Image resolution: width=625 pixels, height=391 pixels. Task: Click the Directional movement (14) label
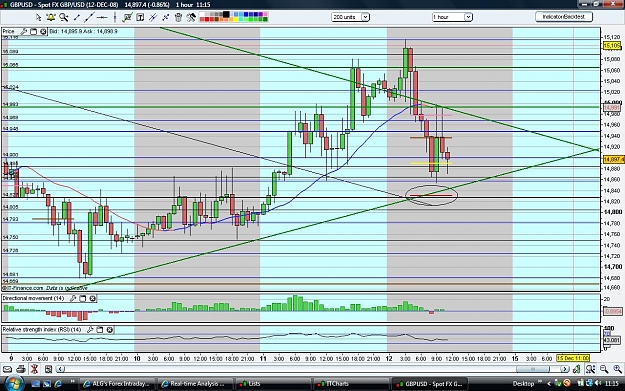[33, 298]
